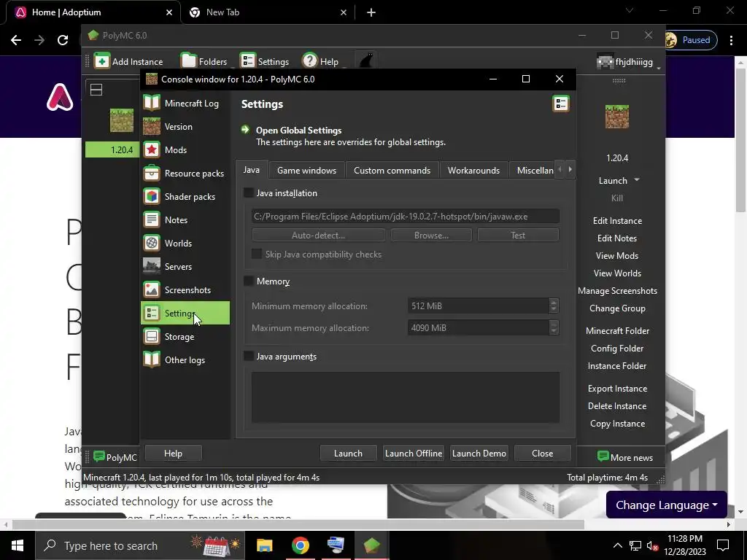747x560 pixels.
Task: Click the browser horizontal scrollbar
Action: pyautogui.click(x=298, y=525)
